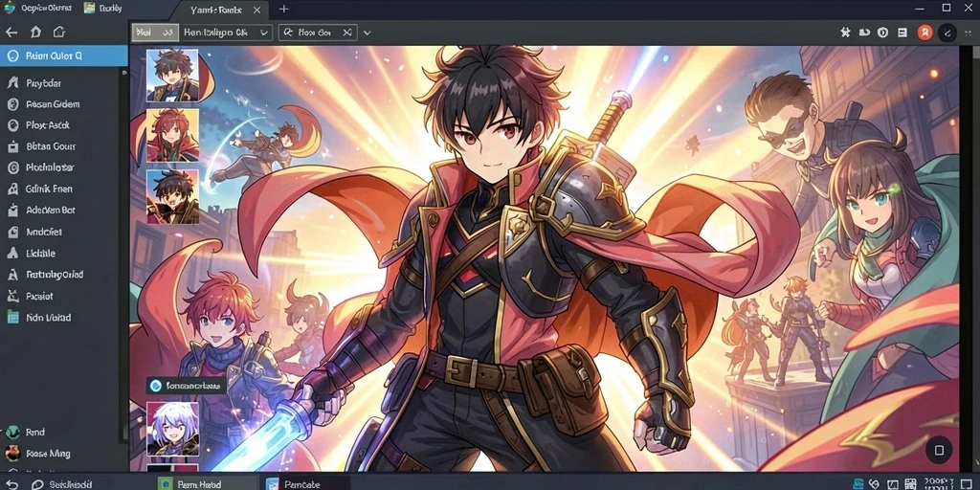The width and height of the screenshot is (980, 490).
Task: Open the puzzle-piece extensions icon
Action: pos(845,33)
